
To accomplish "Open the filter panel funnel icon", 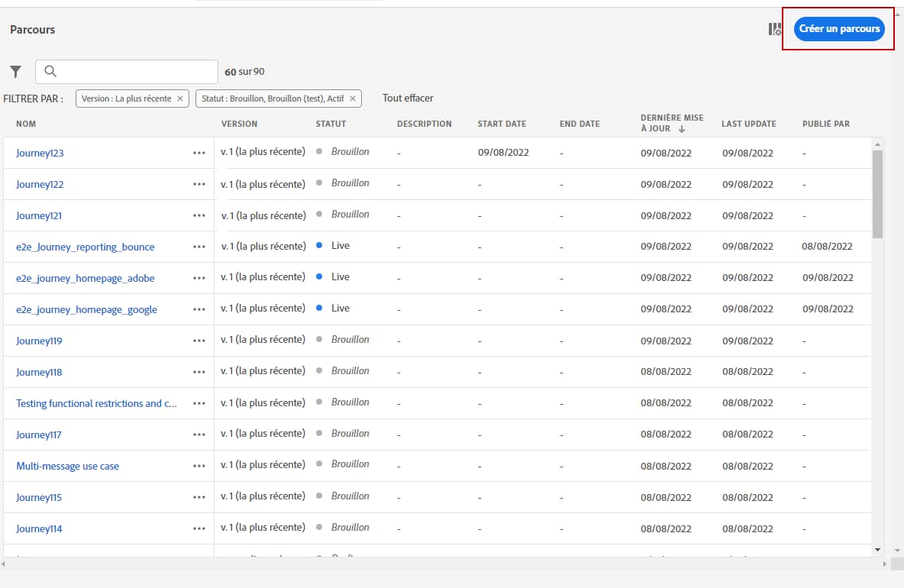I will pos(15,71).
